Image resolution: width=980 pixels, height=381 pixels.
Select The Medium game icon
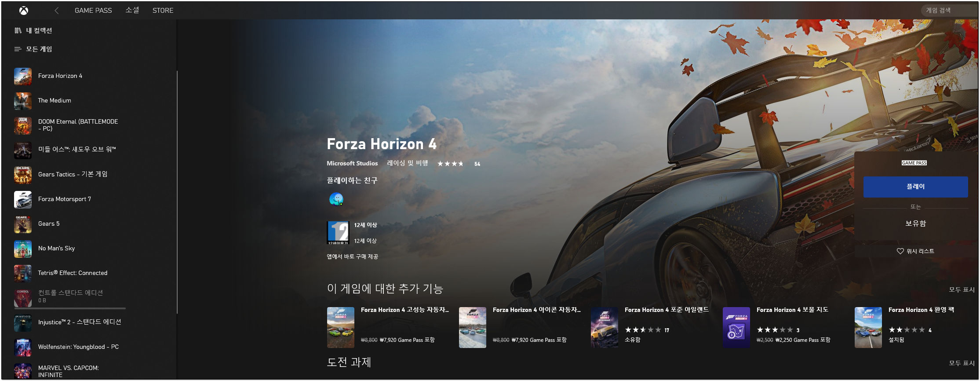[x=23, y=101]
